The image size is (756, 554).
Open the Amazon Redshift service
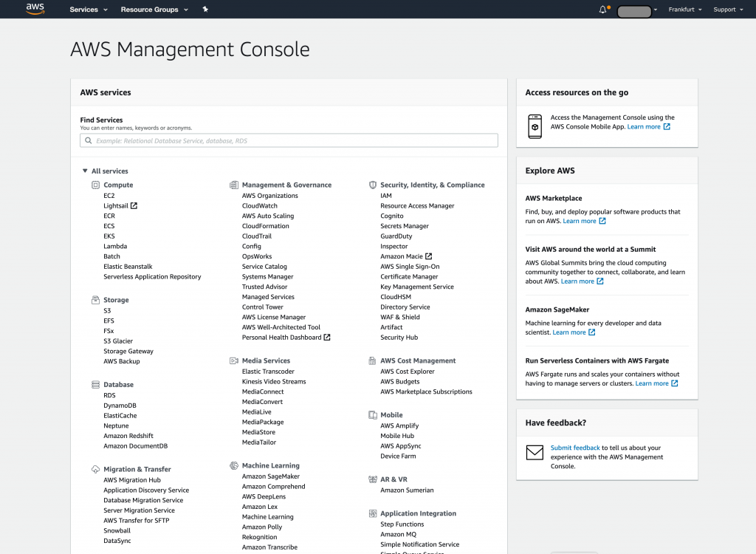pos(128,436)
